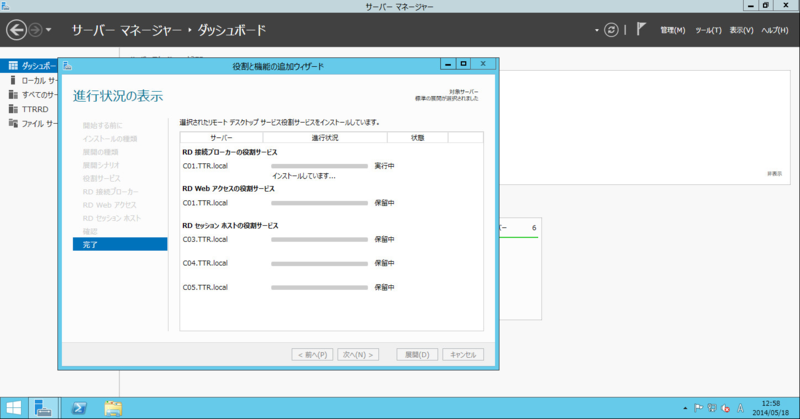Refresh the Server Manager dashboard

(x=611, y=30)
